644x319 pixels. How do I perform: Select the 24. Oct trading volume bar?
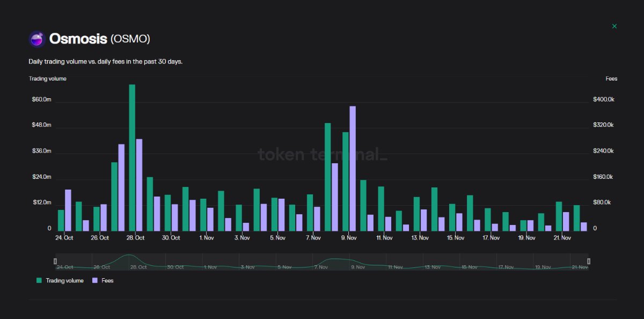[61, 221]
